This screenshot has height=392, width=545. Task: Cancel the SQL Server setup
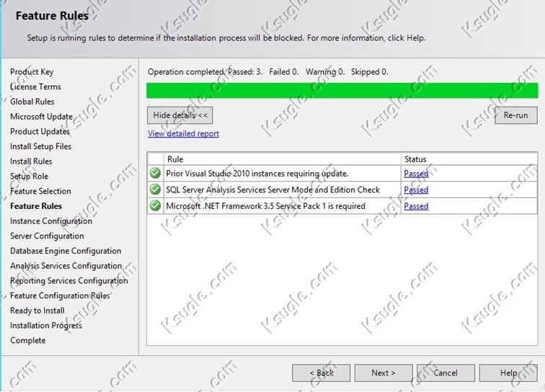[x=446, y=373]
